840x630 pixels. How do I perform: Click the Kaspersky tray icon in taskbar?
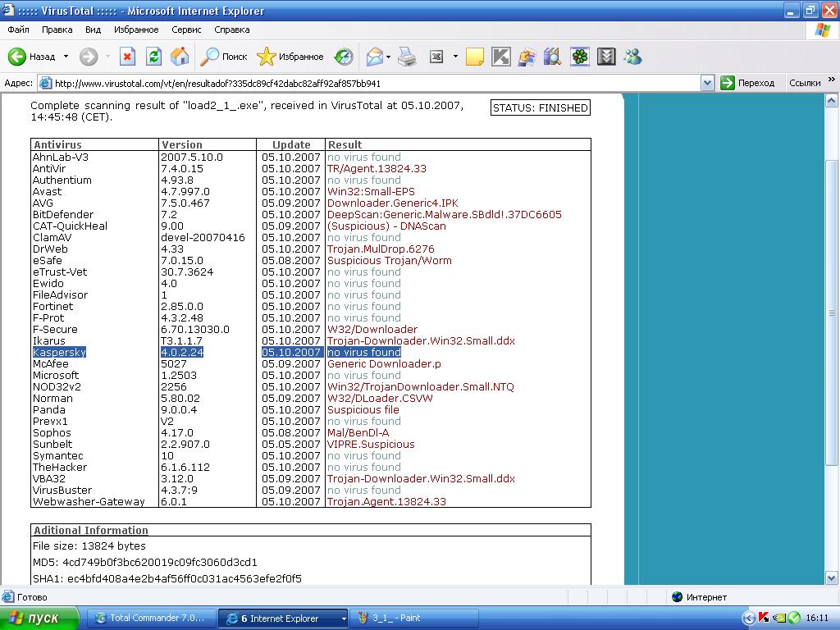click(763, 618)
